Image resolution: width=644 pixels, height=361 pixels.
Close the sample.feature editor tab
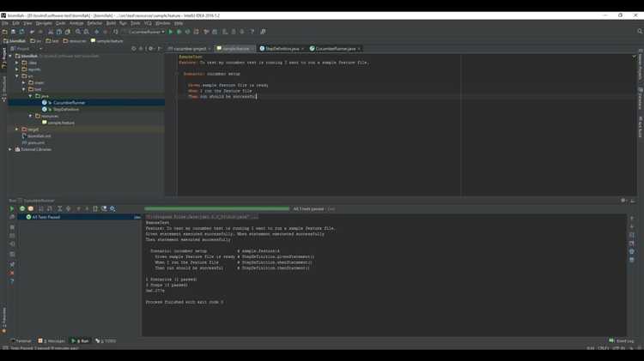pyautogui.click(x=252, y=49)
